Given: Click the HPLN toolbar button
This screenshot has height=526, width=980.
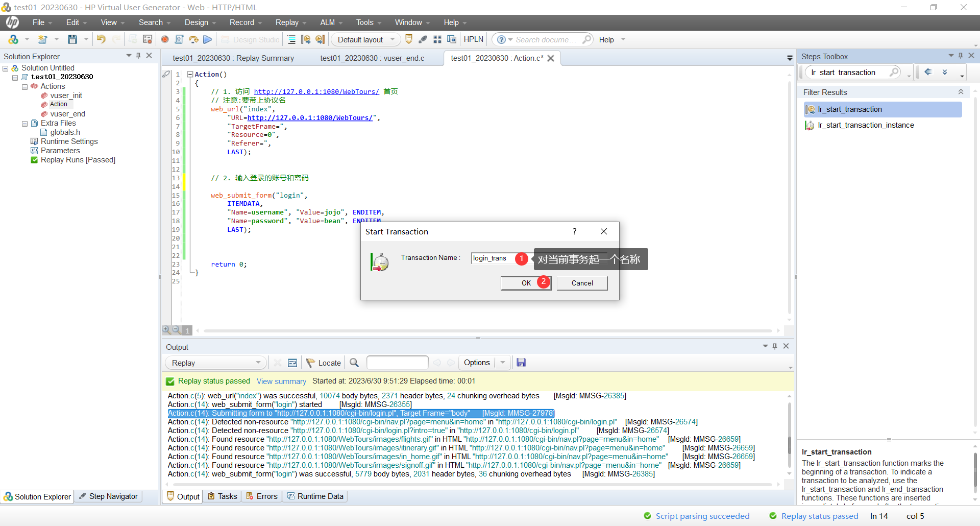Looking at the screenshot, I should [473, 39].
